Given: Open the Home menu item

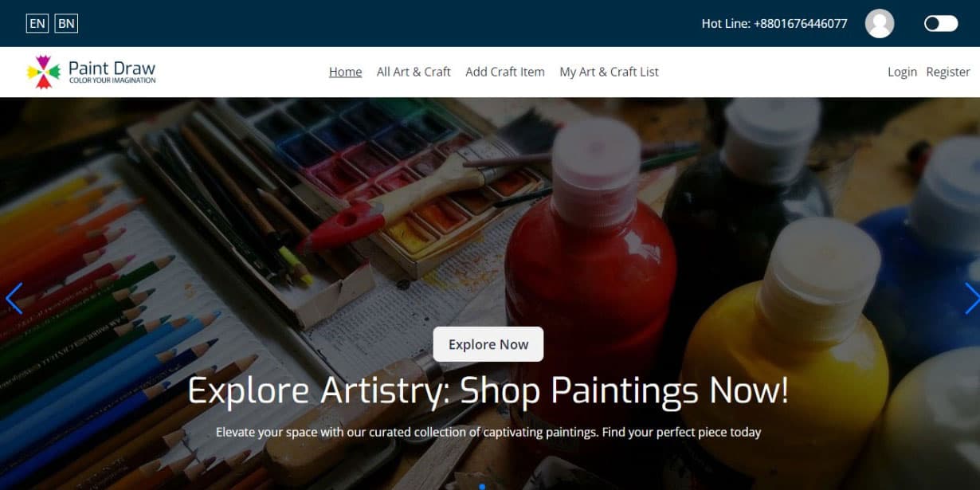Looking at the screenshot, I should click(345, 72).
